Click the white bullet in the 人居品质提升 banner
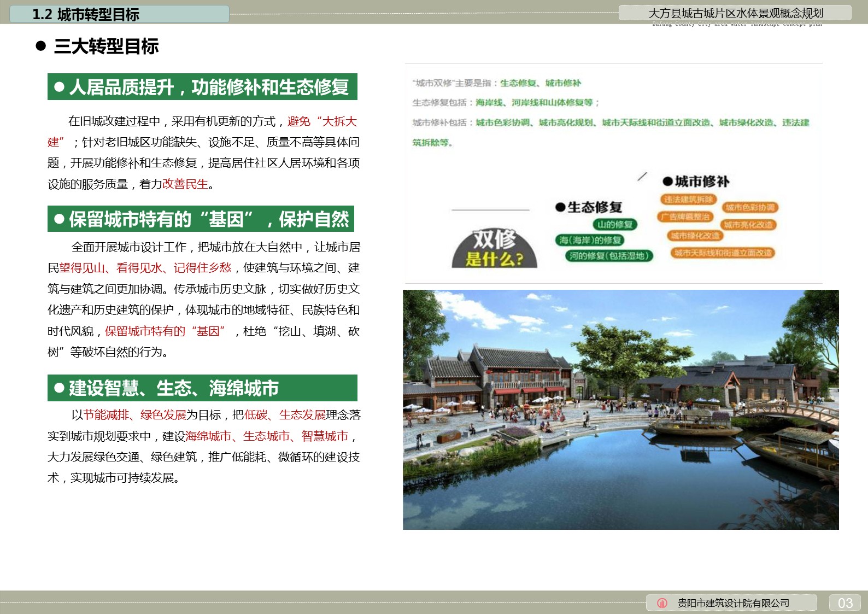 click(60, 87)
